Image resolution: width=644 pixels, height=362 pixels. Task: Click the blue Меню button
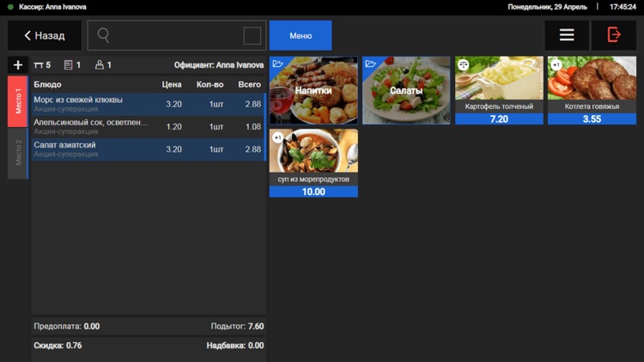coord(301,35)
